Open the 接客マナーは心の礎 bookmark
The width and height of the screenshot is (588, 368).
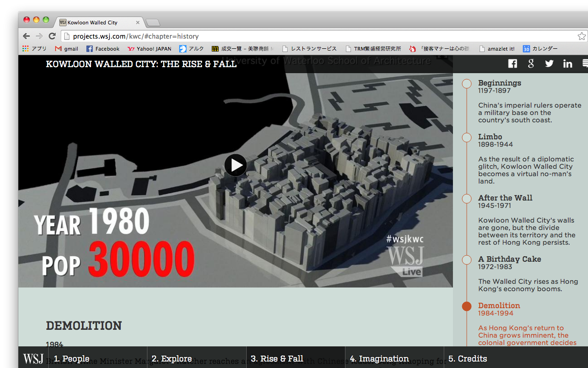tap(440, 48)
